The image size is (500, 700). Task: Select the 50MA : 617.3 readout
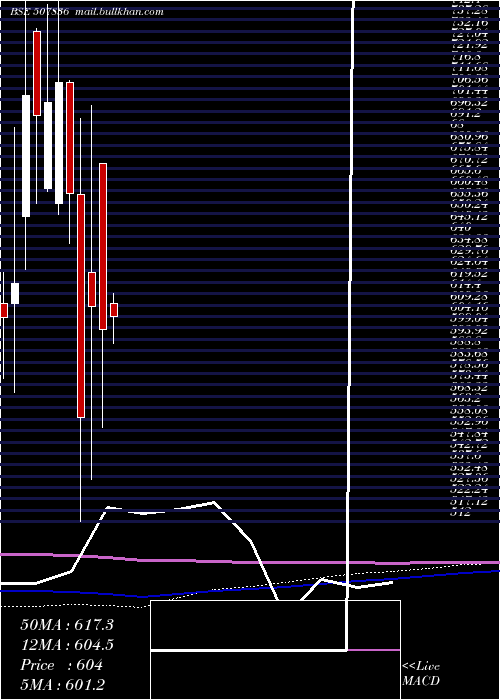tap(67, 625)
